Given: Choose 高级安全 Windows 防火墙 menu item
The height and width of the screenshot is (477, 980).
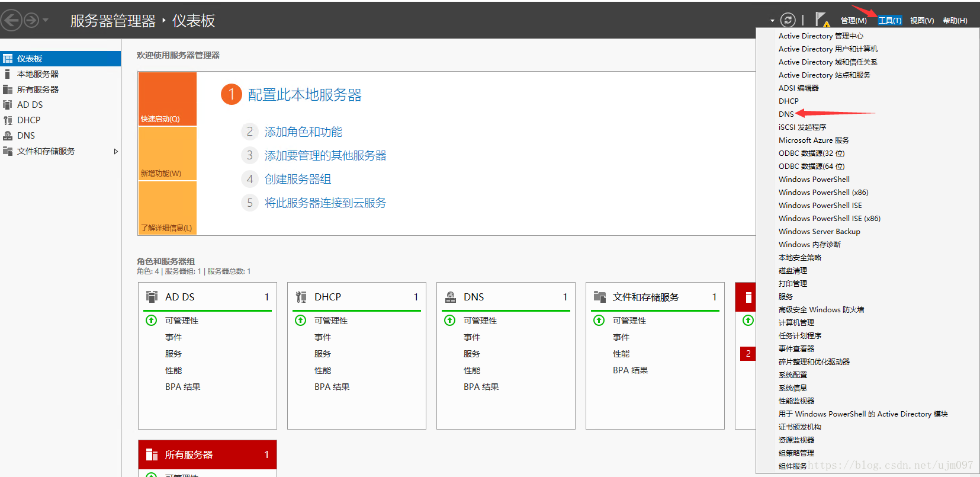Looking at the screenshot, I should 821,310.
